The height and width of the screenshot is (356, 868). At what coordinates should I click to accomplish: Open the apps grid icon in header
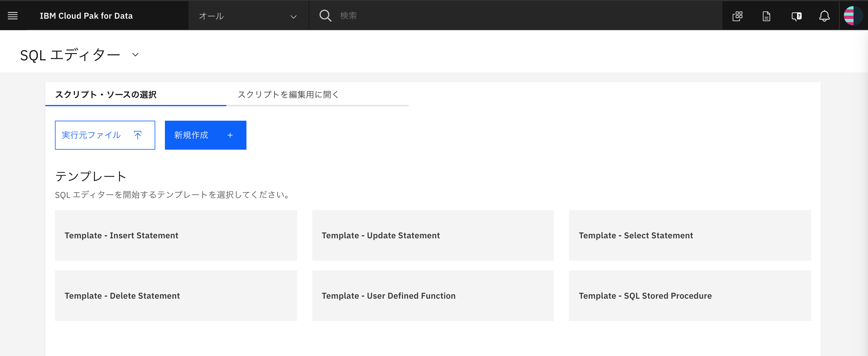click(x=738, y=15)
